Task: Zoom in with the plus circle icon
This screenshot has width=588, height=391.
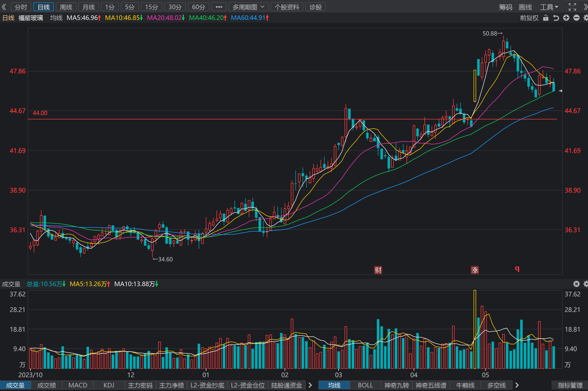Action: coord(566,18)
